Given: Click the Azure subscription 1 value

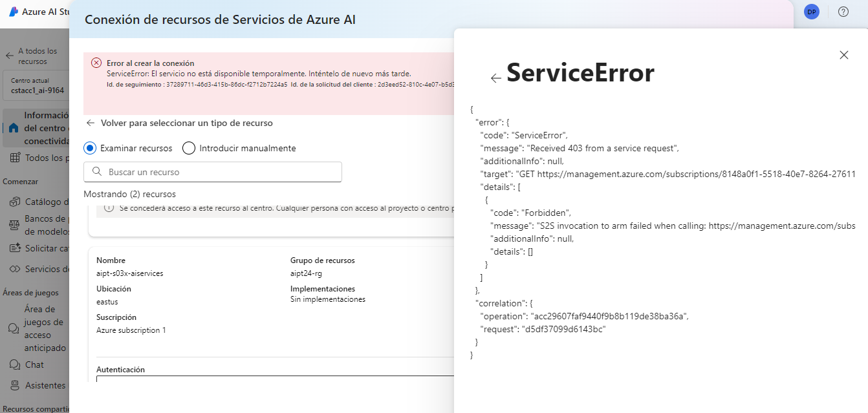Looking at the screenshot, I should tap(131, 330).
